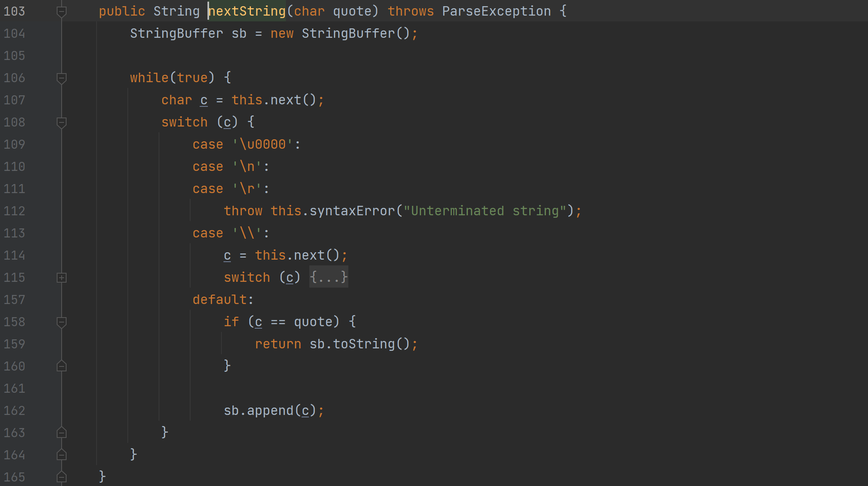Click line number 157 in gutter
This screenshot has height=486, width=868.
14,300
